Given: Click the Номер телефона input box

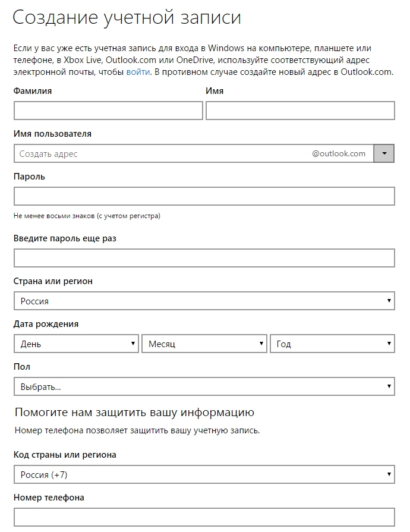Looking at the screenshot, I should point(204,517).
